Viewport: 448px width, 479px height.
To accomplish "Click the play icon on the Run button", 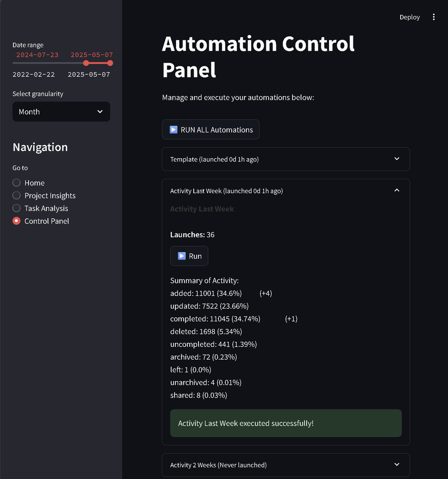I will (x=182, y=256).
